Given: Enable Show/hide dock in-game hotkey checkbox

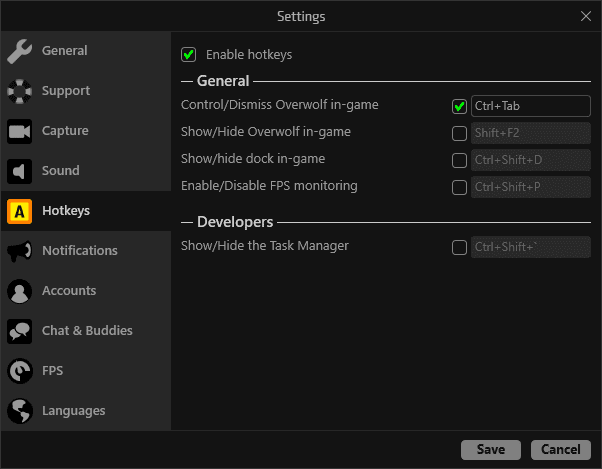Looking at the screenshot, I should click(x=459, y=160).
